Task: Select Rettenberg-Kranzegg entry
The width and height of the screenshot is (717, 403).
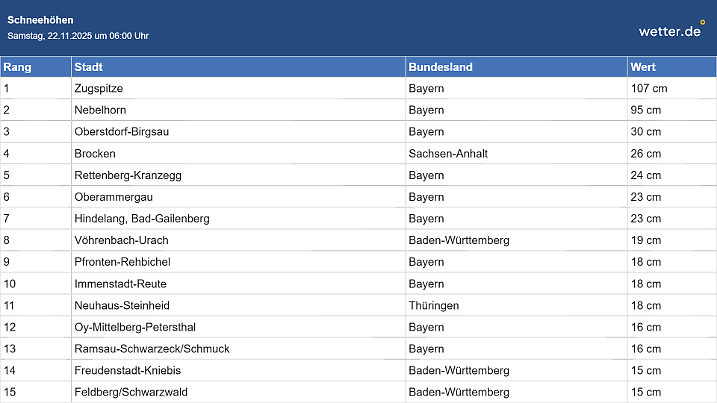Action: pos(128,176)
